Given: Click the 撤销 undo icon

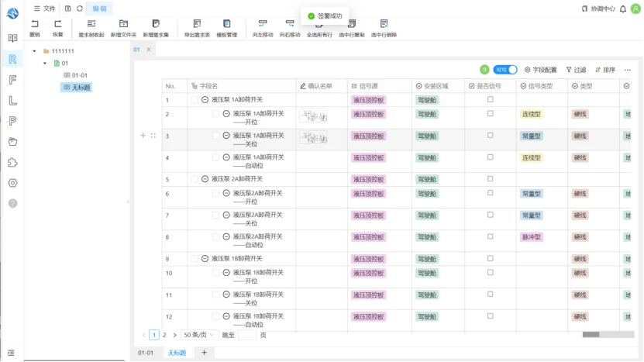Looking at the screenshot, I should coord(35,24).
